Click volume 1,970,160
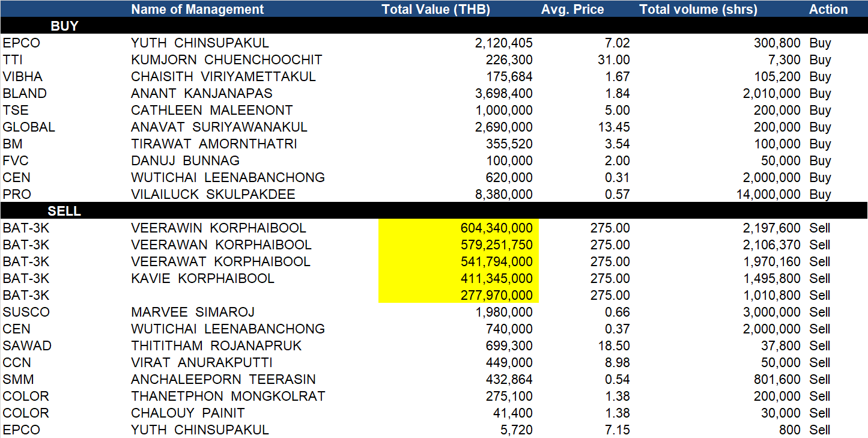The image size is (868, 438). tap(772, 261)
